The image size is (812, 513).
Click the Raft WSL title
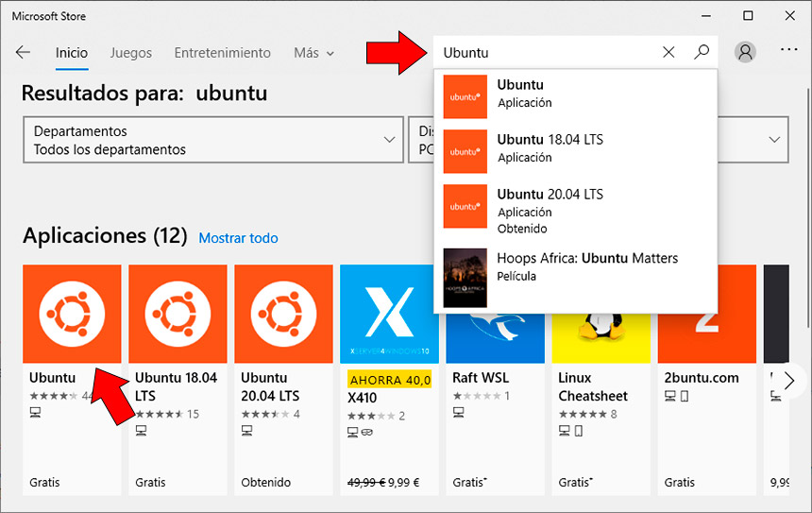(481, 378)
